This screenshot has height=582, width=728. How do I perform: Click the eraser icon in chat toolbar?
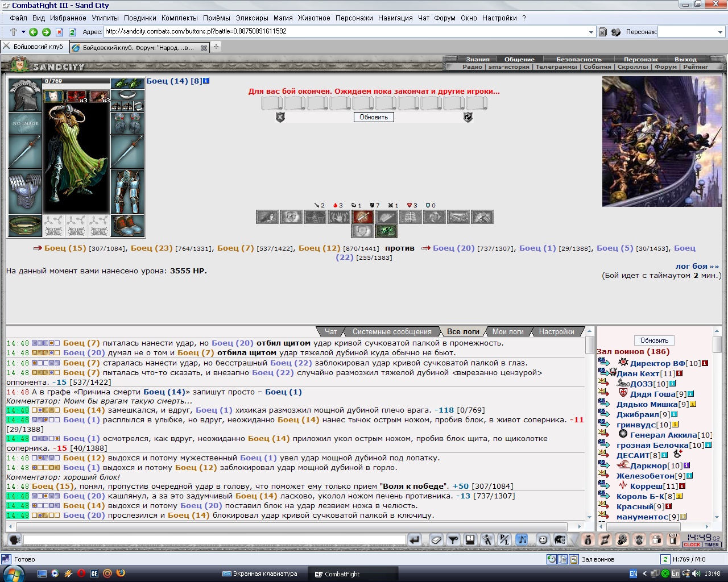click(436, 540)
